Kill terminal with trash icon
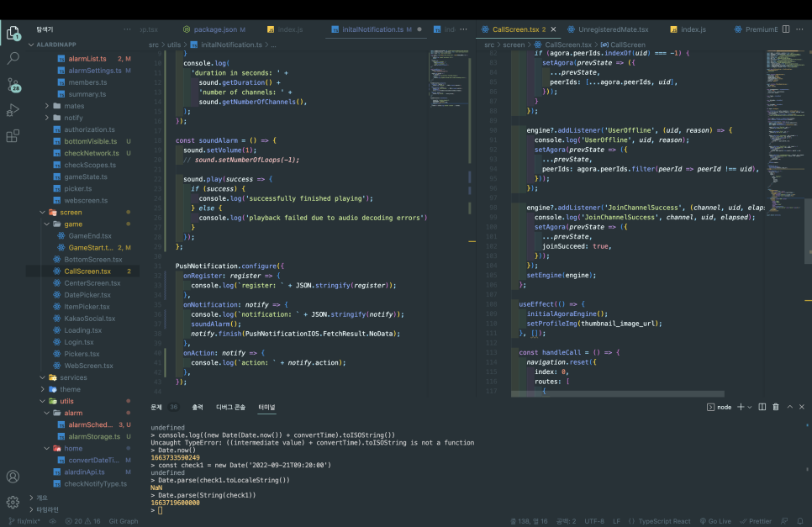The image size is (812, 527). (775, 407)
